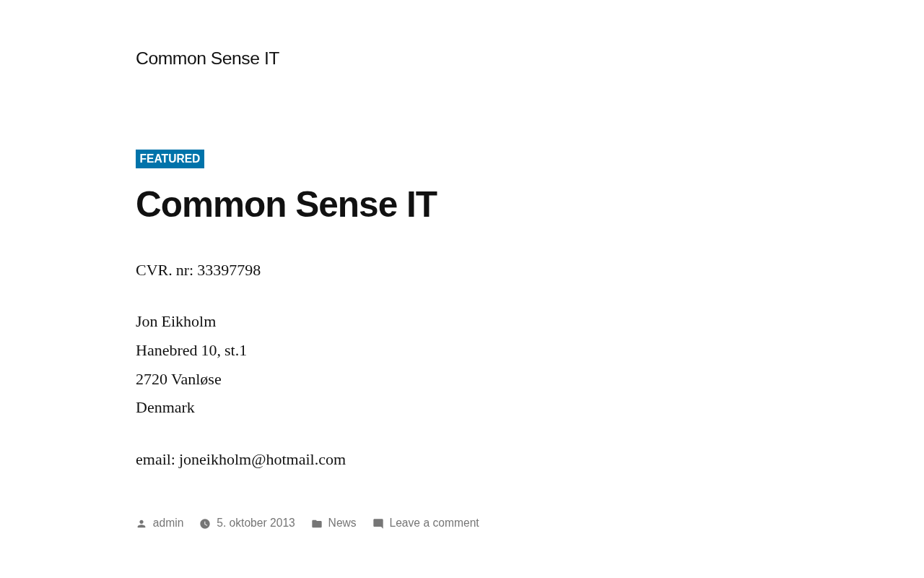Click the postal code 2720

[152, 379]
